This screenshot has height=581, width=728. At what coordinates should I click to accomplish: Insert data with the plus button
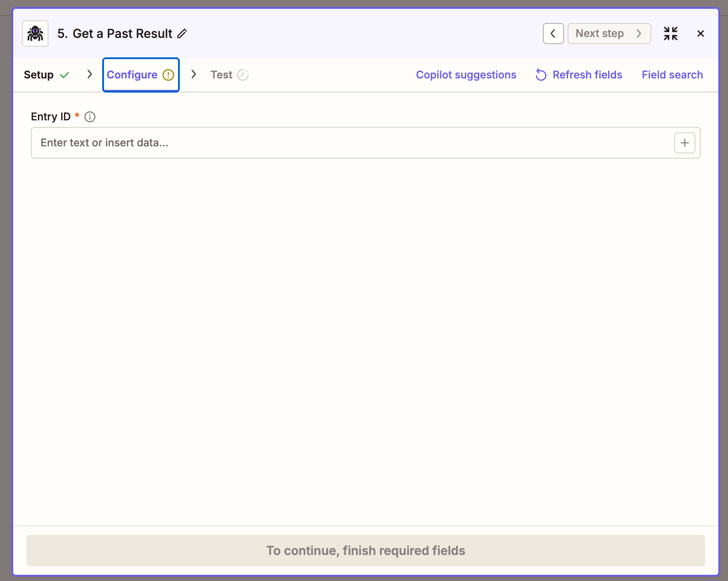click(685, 143)
